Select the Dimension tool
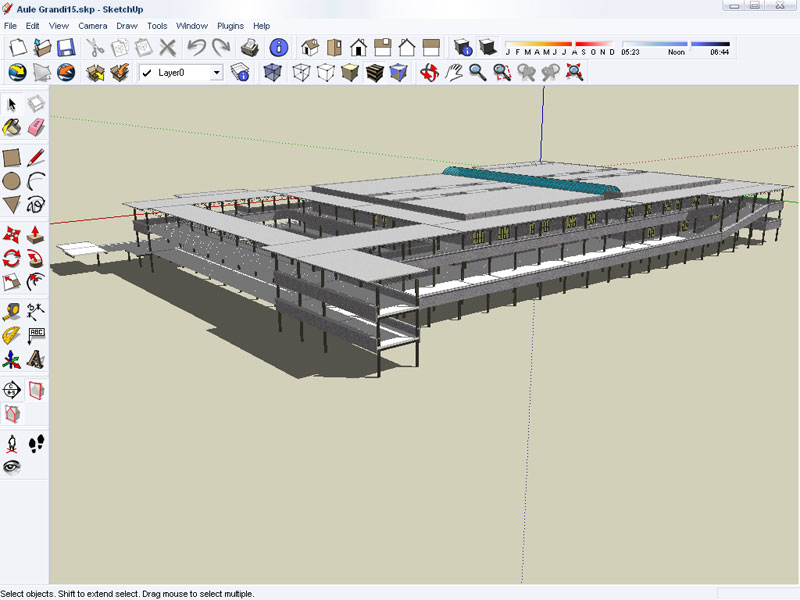 tap(36, 311)
